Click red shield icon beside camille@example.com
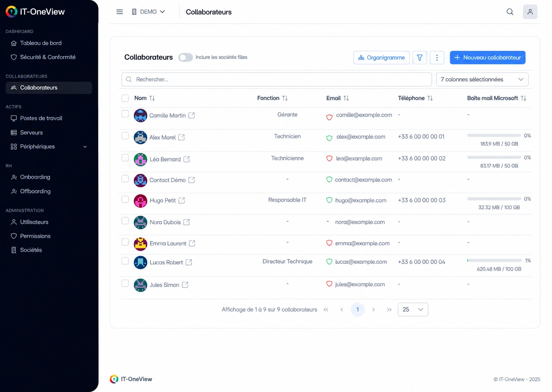This screenshot has width=552, height=392. 329,117
